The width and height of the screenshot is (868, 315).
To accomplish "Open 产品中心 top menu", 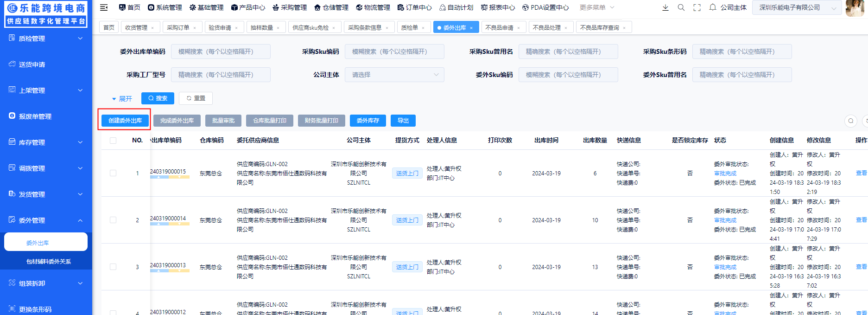I will (x=248, y=7).
